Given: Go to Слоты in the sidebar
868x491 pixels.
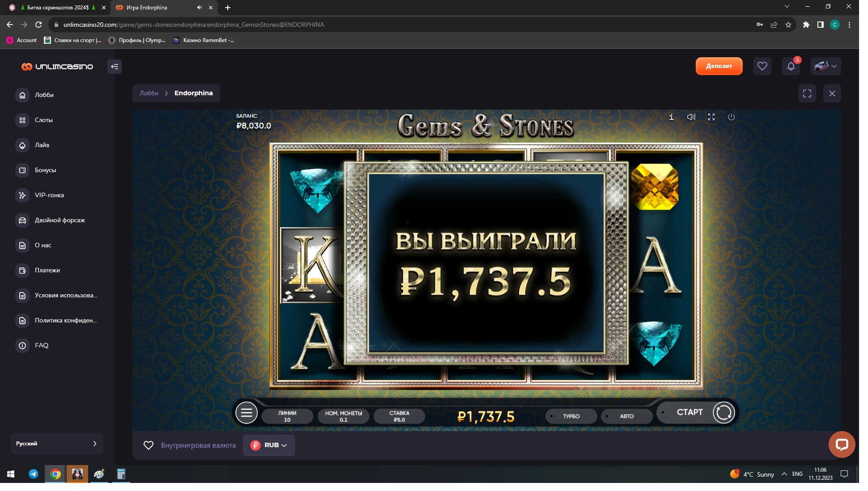Looking at the screenshot, I should point(43,120).
